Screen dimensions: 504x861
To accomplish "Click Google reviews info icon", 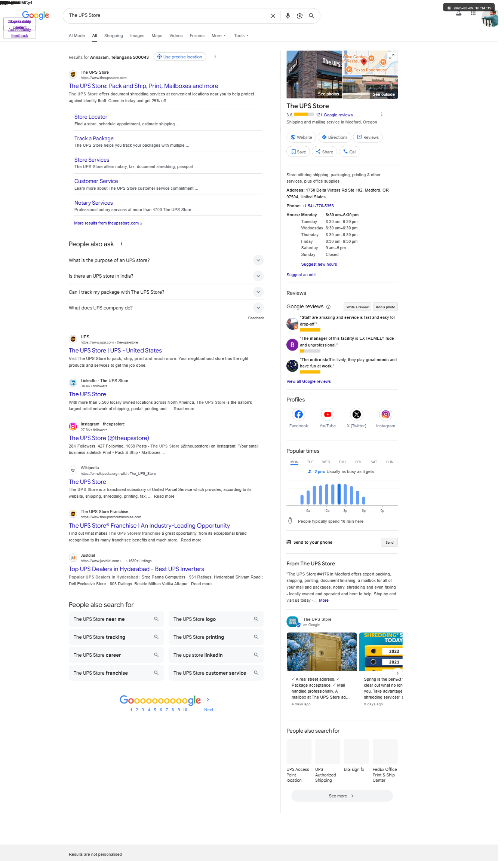I will click(x=328, y=307).
